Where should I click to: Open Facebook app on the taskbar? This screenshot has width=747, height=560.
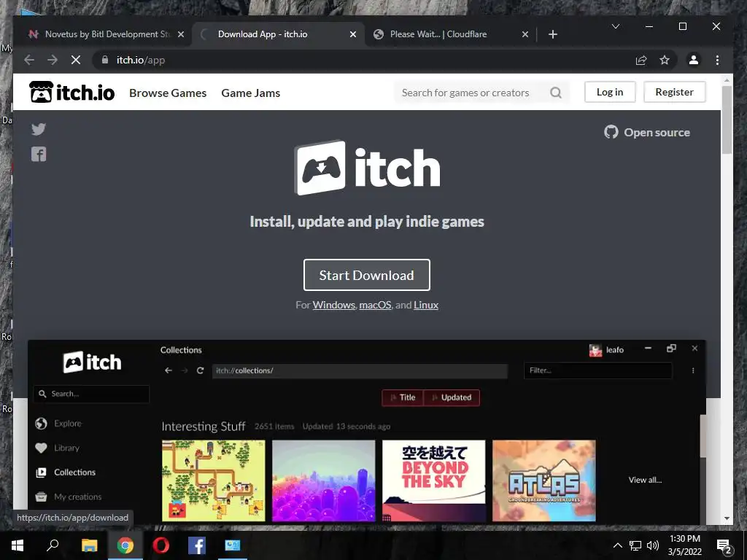tap(197, 545)
